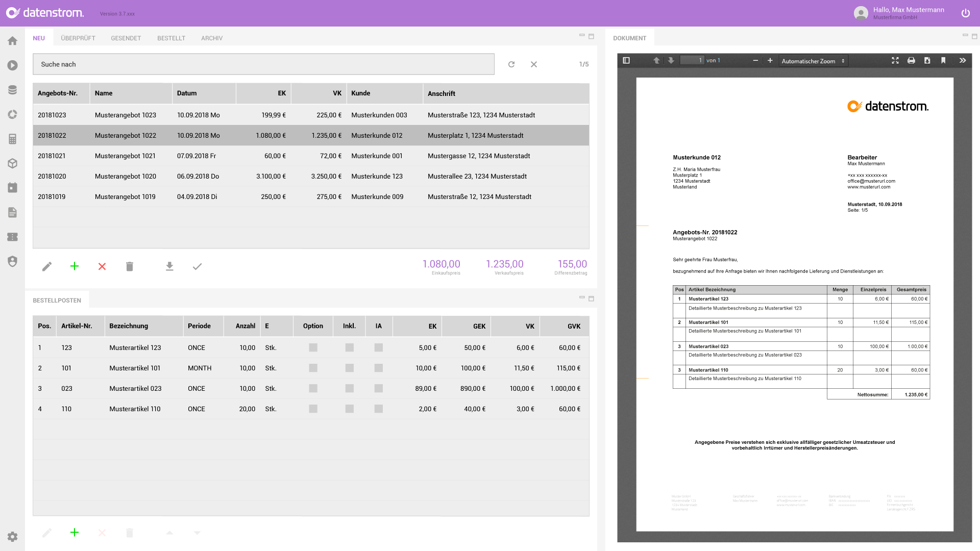980x551 pixels.
Task: Select the ARCHIV tab
Action: (212, 38)
